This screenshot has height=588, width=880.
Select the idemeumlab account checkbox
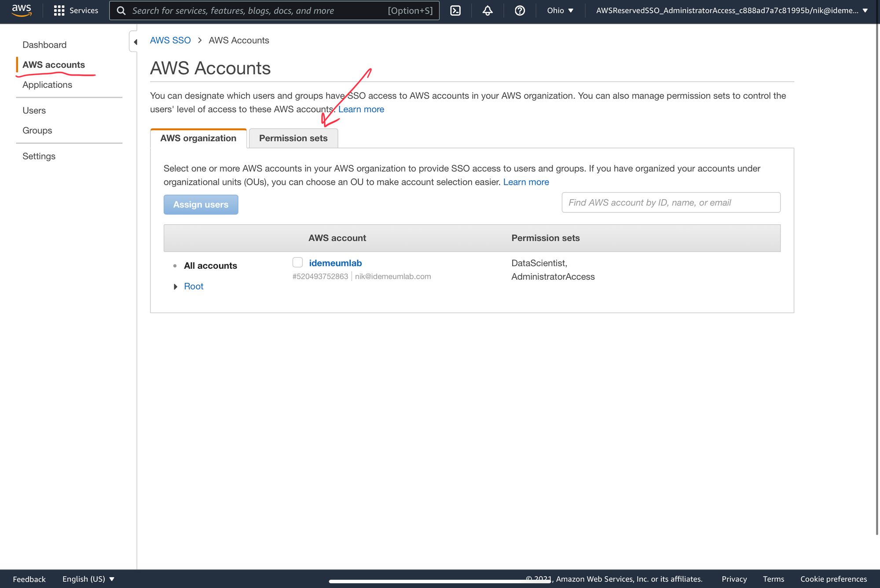pyautogui.click(x=297, y=263)
